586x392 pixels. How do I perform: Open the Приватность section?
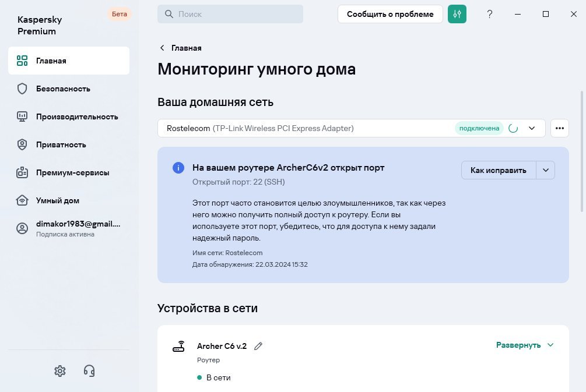[x=69, y=144]
